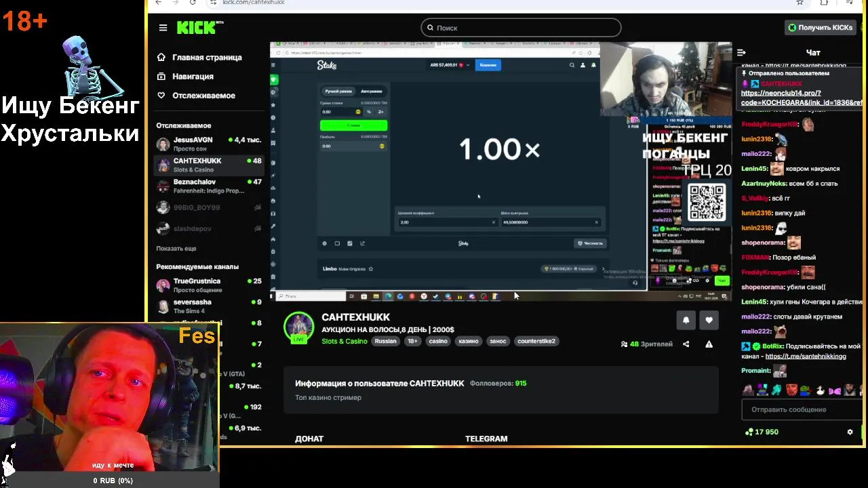
Task: Open recommended channel TrueGrustnica
Action: click(x=209, y=285)
